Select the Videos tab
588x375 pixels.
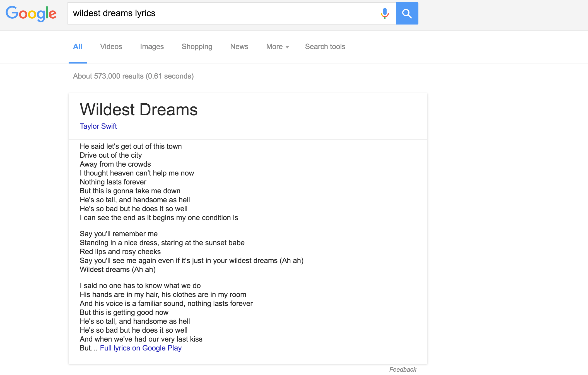click(x=111, y=47)
